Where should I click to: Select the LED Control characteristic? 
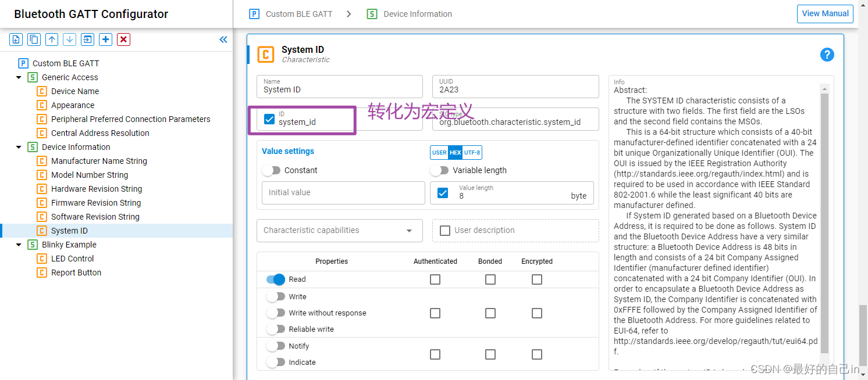[x=72, y=259]
